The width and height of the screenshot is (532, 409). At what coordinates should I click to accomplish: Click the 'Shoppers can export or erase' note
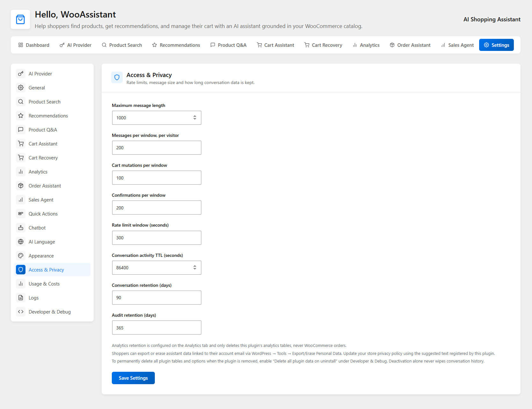point(303,354)
